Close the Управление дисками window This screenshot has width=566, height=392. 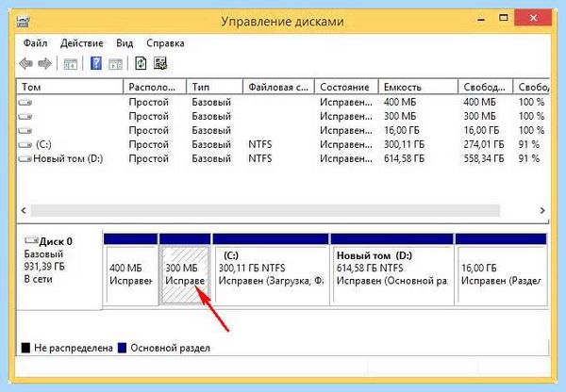pyautogui.click(x=533, y=18)
